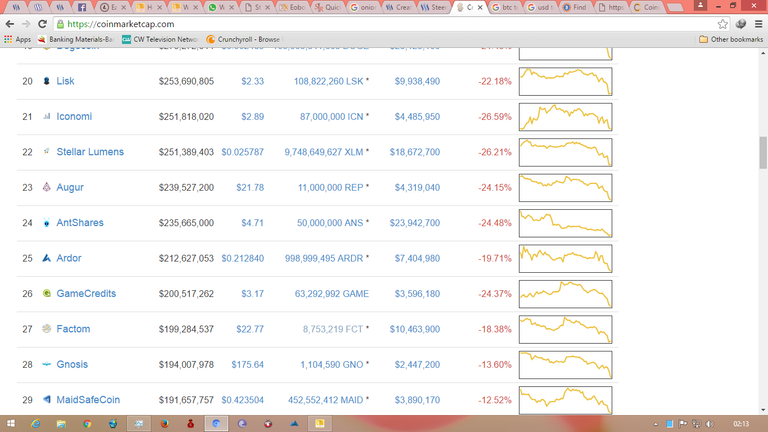The image size is (768, 432).
Task: Click the GameCredits coin logo icon
Action: point(47,293)
